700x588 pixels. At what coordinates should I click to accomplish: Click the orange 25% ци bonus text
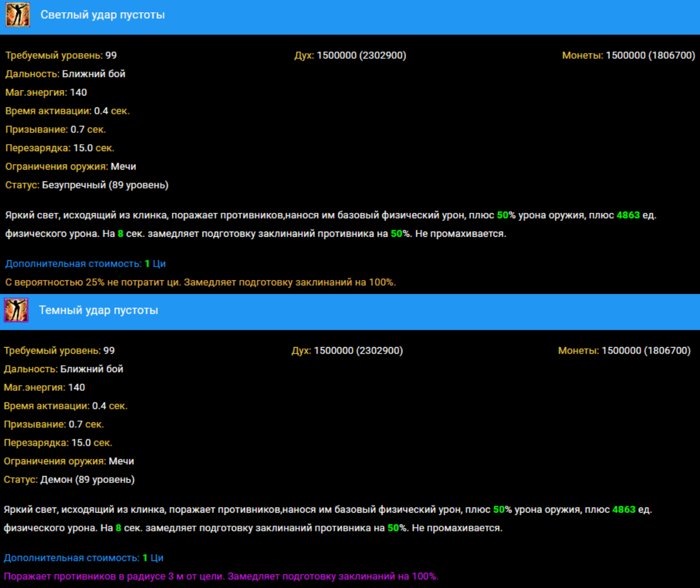(201, 282)
